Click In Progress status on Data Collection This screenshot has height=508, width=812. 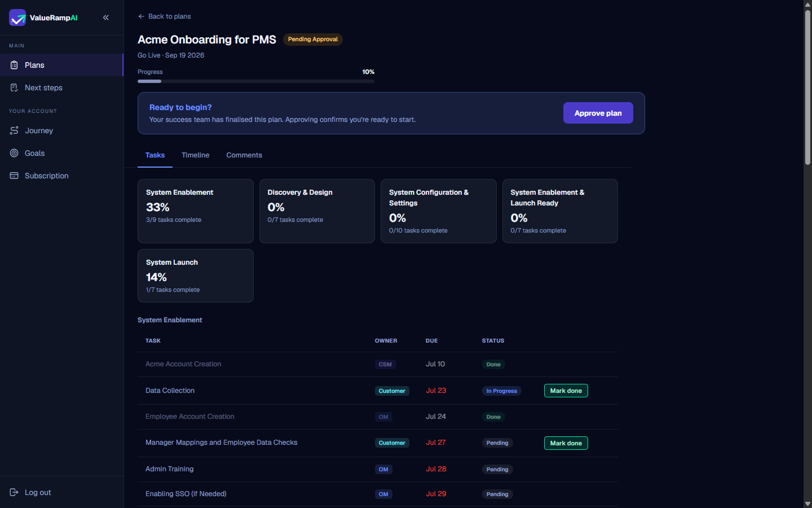502,391
